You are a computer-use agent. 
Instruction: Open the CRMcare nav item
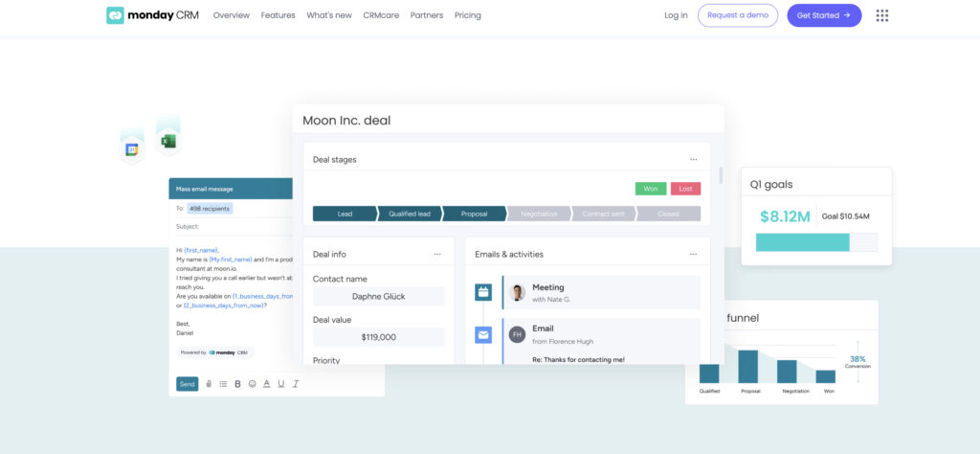tap(381, 15)
